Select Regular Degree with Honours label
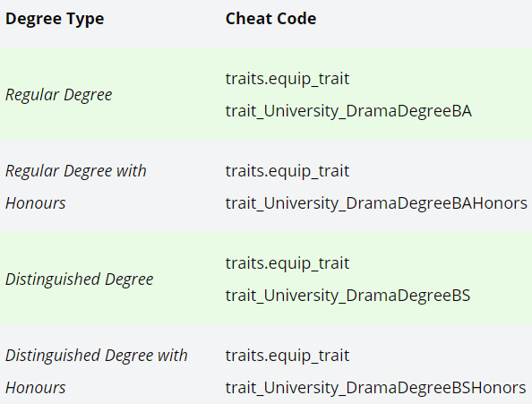 pos(76,186)
